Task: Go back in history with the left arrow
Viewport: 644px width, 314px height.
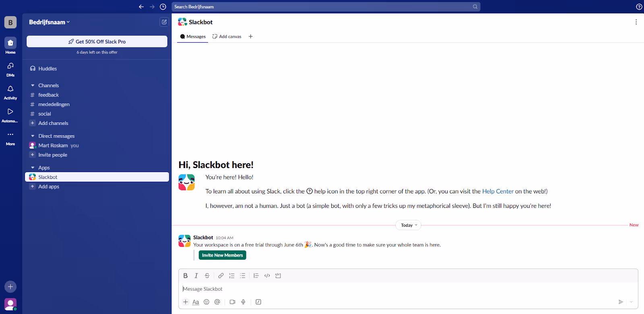Action: coord(141,7)
